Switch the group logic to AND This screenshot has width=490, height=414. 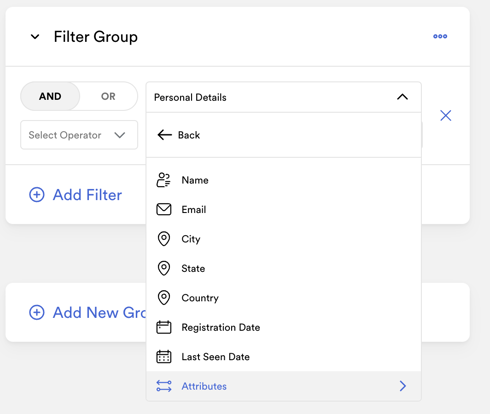50,96
